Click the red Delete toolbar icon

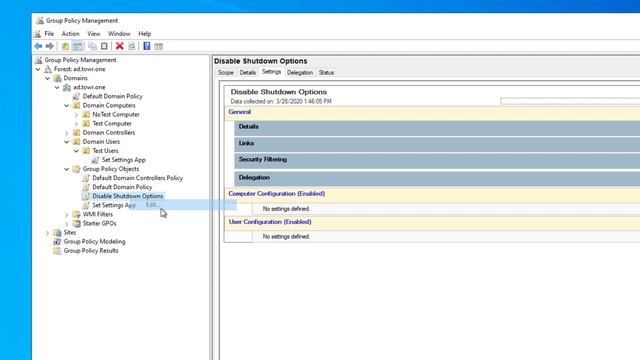(x=120, y=46)
